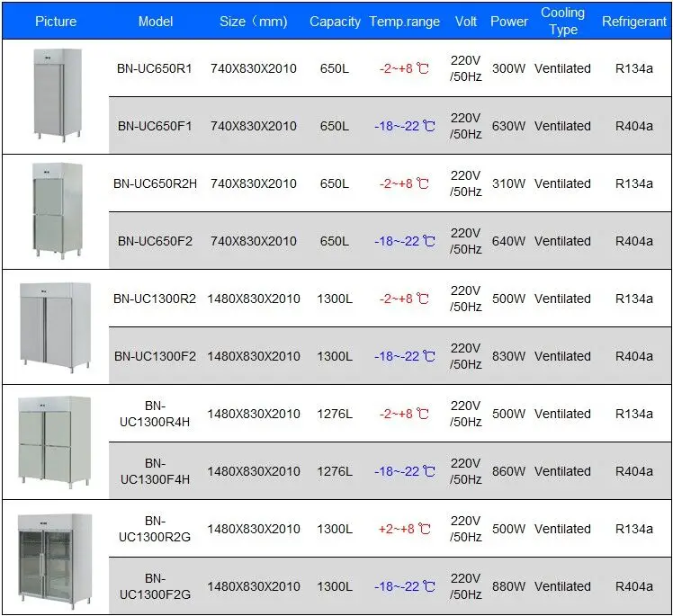Image resolution: width=673 pixels, height=616 pixels.
Task: Select model BN-UC1300F4H
Action: (x=155, y=471)
